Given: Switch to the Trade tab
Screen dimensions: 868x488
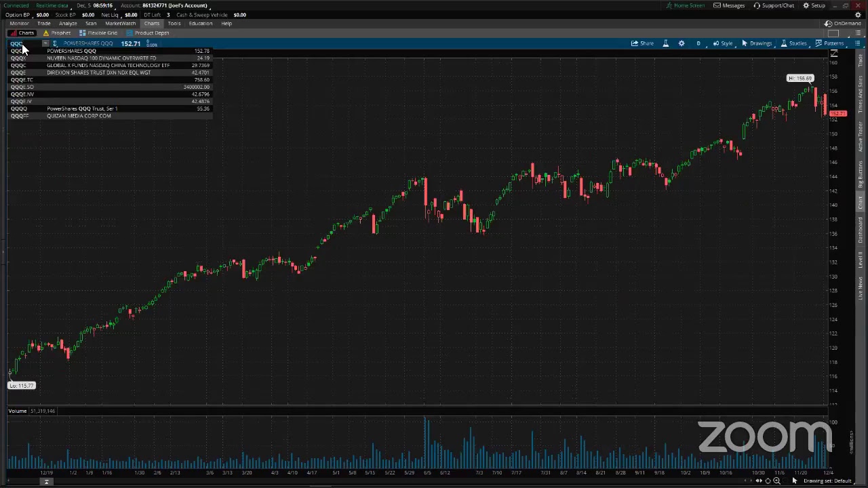Looking at the screenshot, I should 43,24.
